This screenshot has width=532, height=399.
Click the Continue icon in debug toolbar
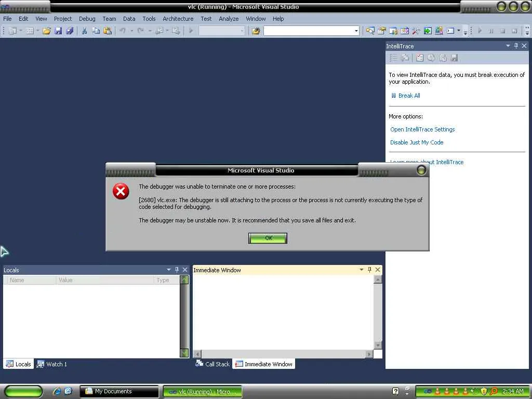[480, 31]
